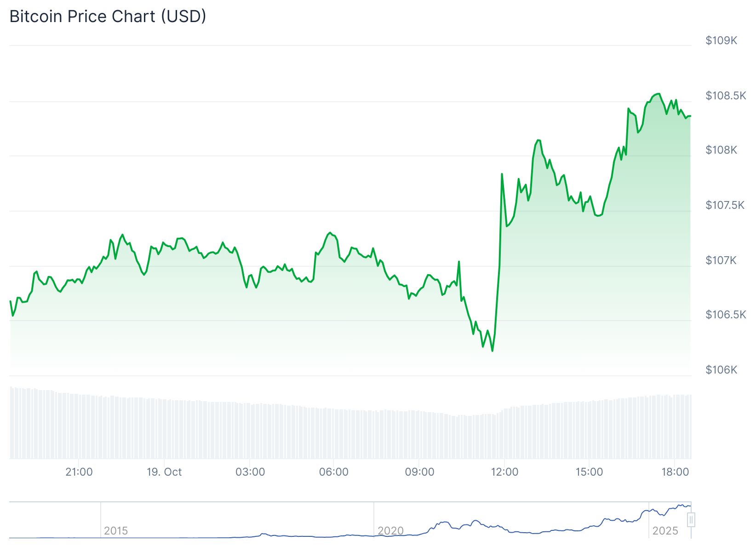Click the $108.5K price axis label
The height and width of the screenshot is (552, 756).
[x=726, y=96]
